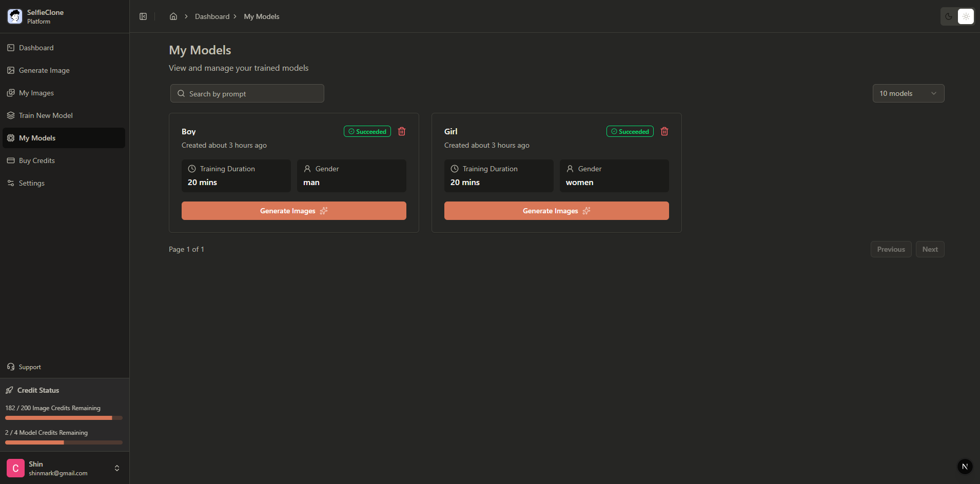The width and height of the screenshot is (980, 484).
Task: Delete the Girl model with the trash icon
Action: pos(664,131)
